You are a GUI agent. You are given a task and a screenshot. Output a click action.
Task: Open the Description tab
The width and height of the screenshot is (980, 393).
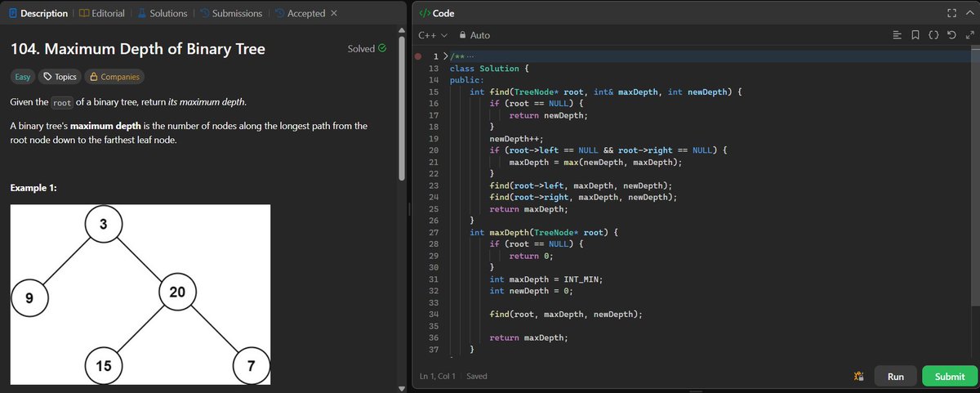click(x=38, y=13)
